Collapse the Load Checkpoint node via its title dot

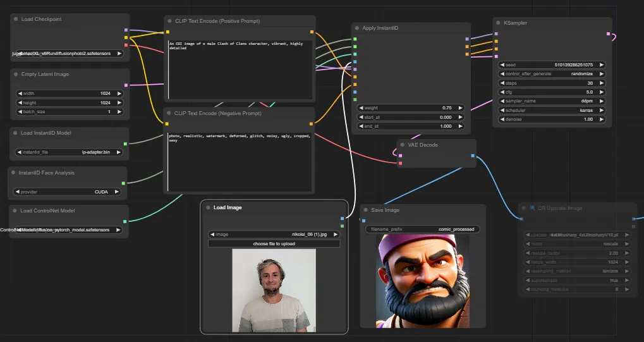coord(16,19)
